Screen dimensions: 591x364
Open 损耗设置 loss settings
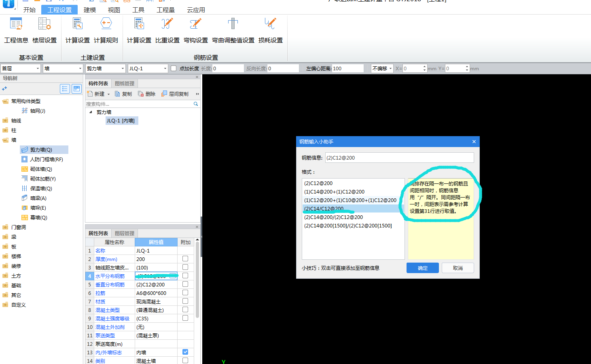[271, 30]
